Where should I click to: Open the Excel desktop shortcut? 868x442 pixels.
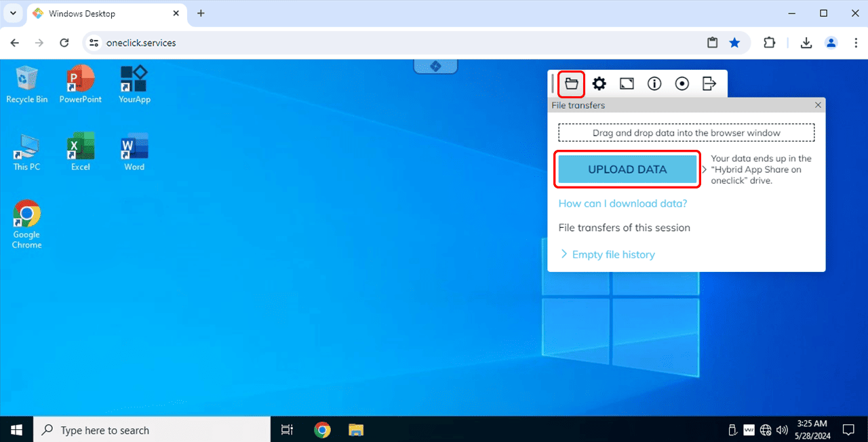[80, 152]
